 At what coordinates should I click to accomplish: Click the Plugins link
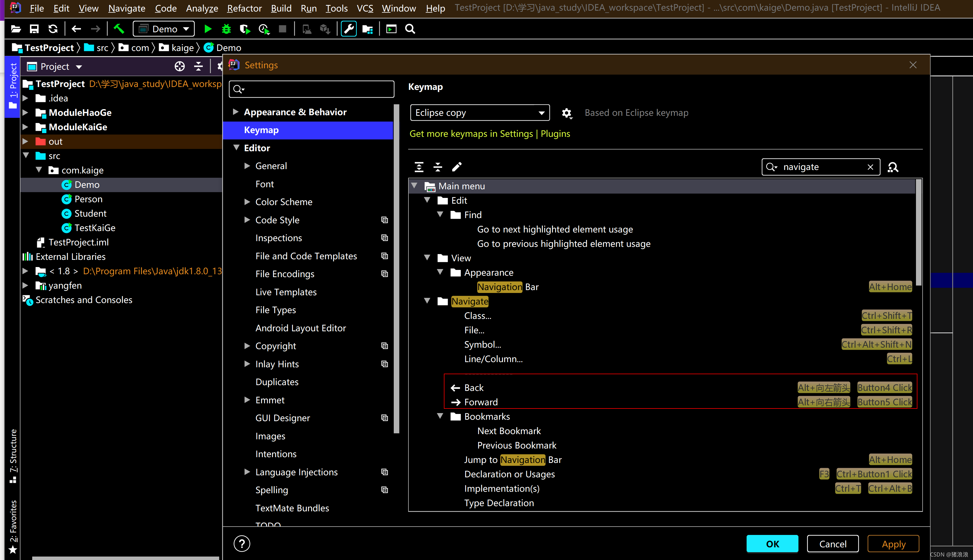pyautogui.click(x=555, y=133)
